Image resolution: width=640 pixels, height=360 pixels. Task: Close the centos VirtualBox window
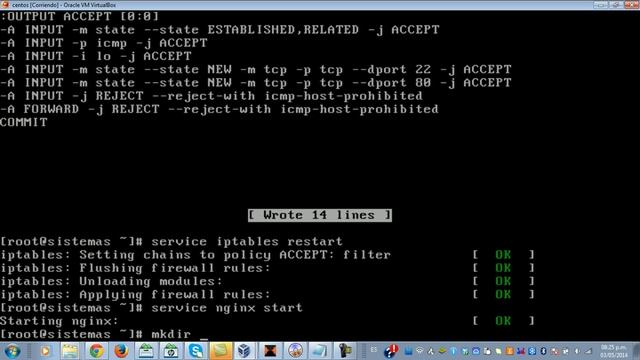coord(631,4)
